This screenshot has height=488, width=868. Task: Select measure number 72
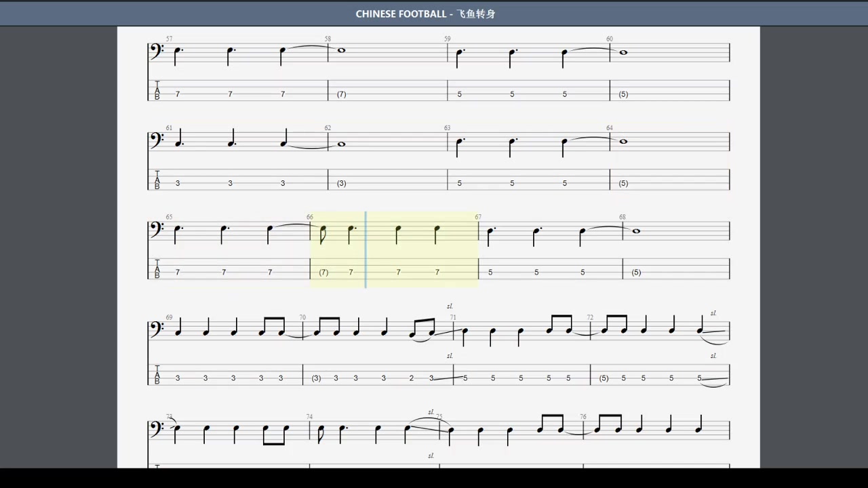(x=590, y=317)
